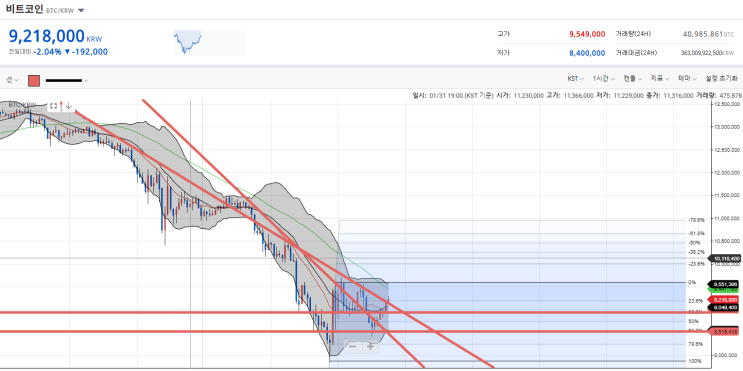Click the 설정 초기화 reset button
This screenshot has width=743, height=371.
coord(721,79)
